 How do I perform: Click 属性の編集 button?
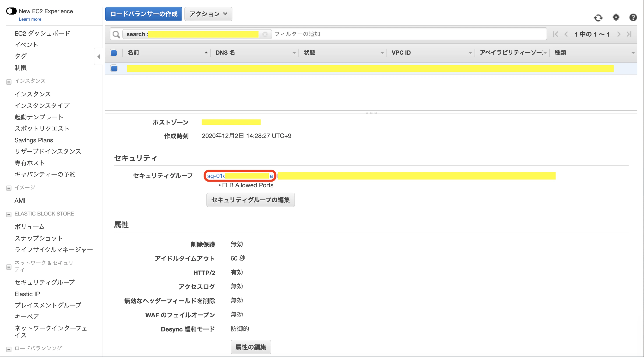251,347
